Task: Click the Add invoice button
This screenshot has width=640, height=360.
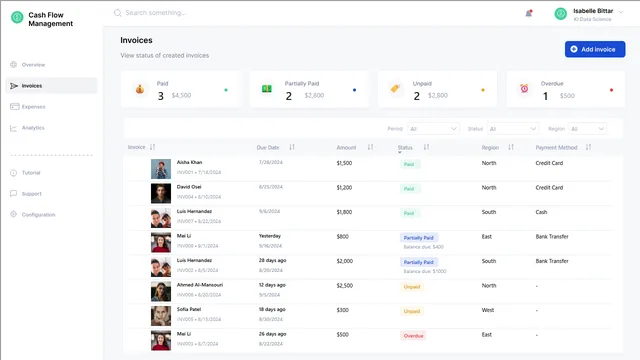Action: pos(595,49)
